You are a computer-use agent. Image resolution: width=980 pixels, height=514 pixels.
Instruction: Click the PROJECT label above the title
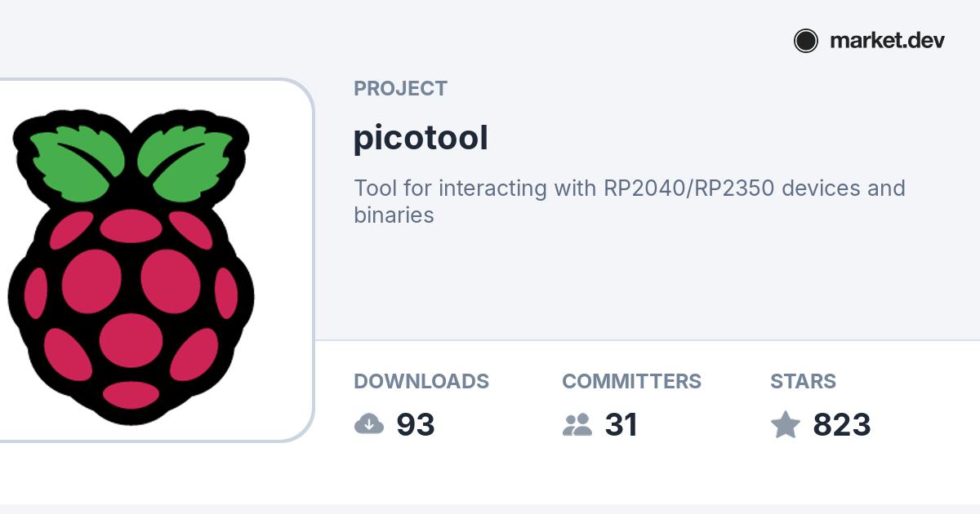pos(400,88)
